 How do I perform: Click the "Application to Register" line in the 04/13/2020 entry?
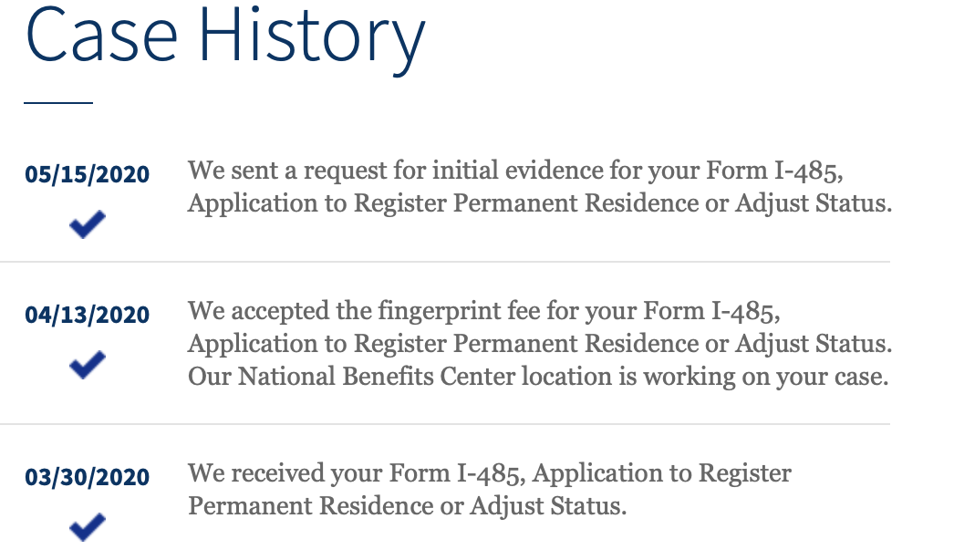[540, 345]
